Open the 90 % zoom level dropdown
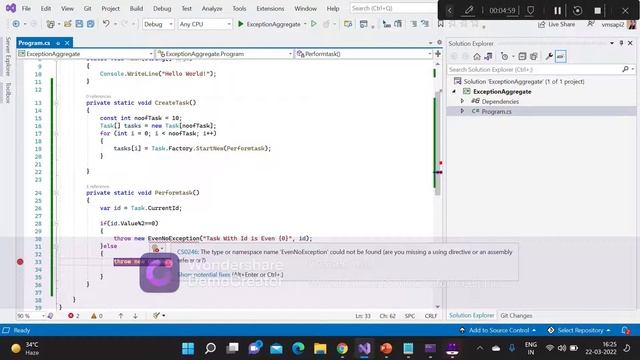640x360 pixels. pos(31,316)
